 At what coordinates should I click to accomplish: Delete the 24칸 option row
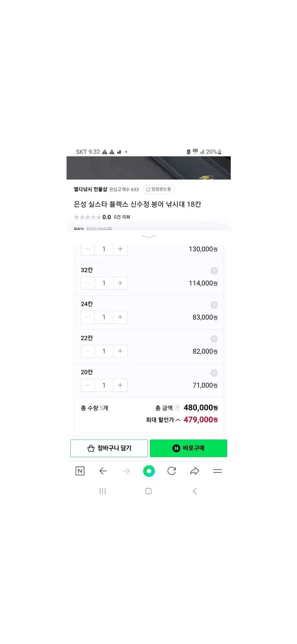point(214,305)
